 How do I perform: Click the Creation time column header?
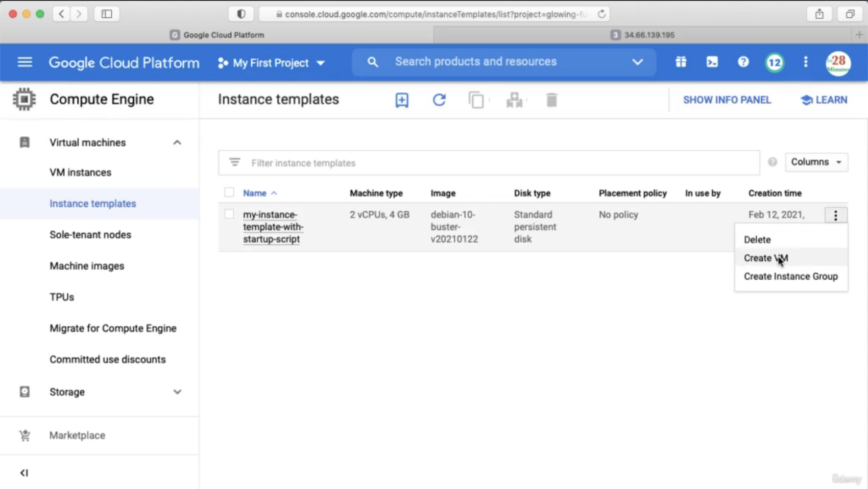pyautogui.click(x=775, y=193)
